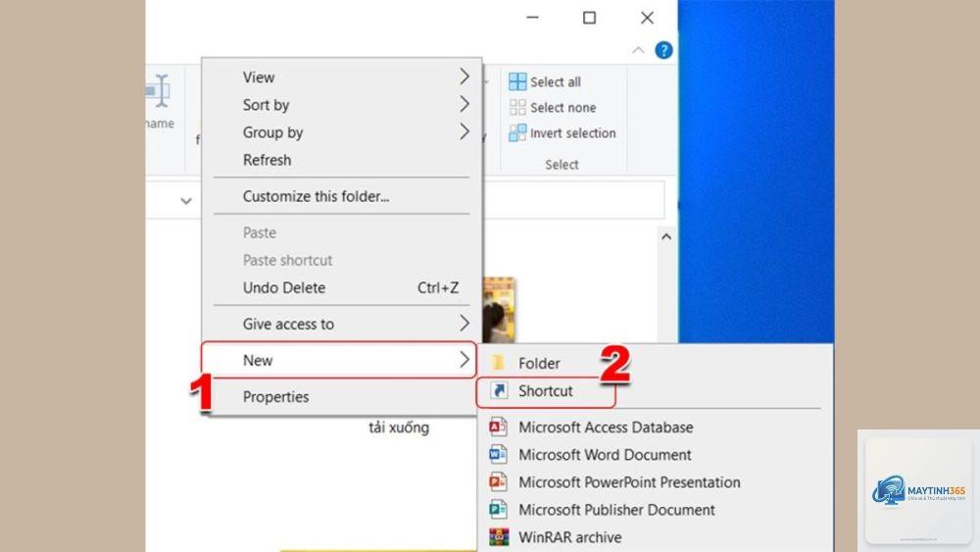980x552 pixels.
Task: Click the Word document icon
Action: pyautogui.click(x=498, y=455)
